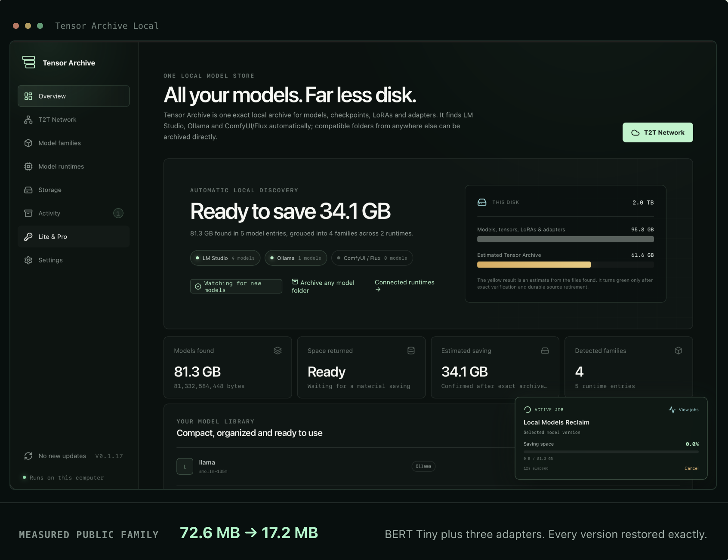Viewport: 728px width, 560px height.
Task: Open the Detected families 4 card
Action: (x=629, y=367)
